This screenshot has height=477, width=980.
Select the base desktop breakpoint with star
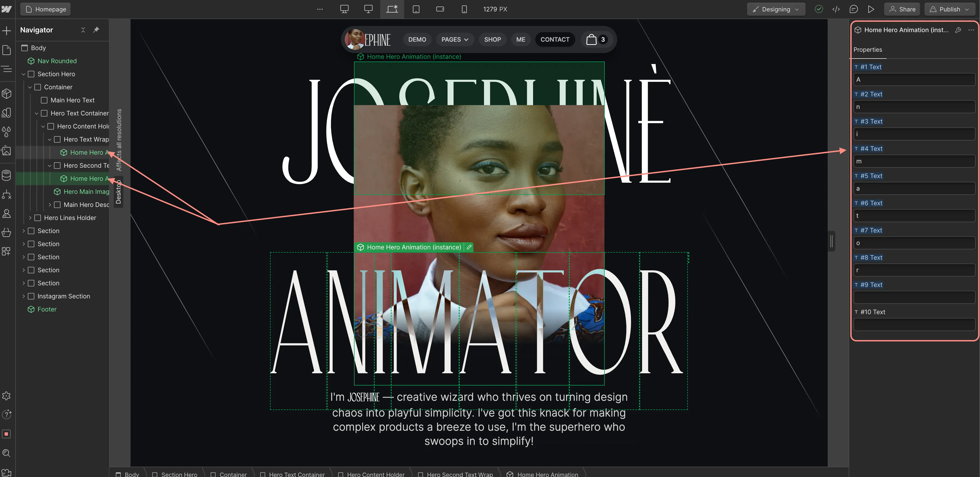392,9
